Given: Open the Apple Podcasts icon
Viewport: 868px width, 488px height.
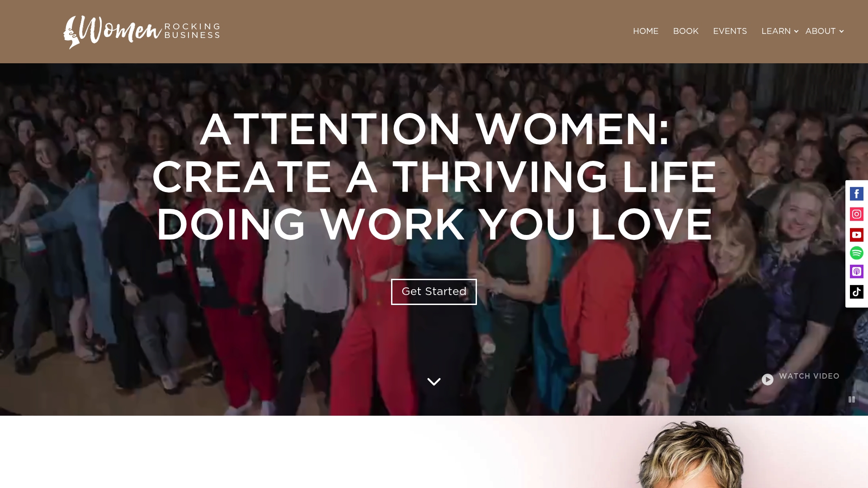Looking at the screenshot, I should tap(856, 272).
